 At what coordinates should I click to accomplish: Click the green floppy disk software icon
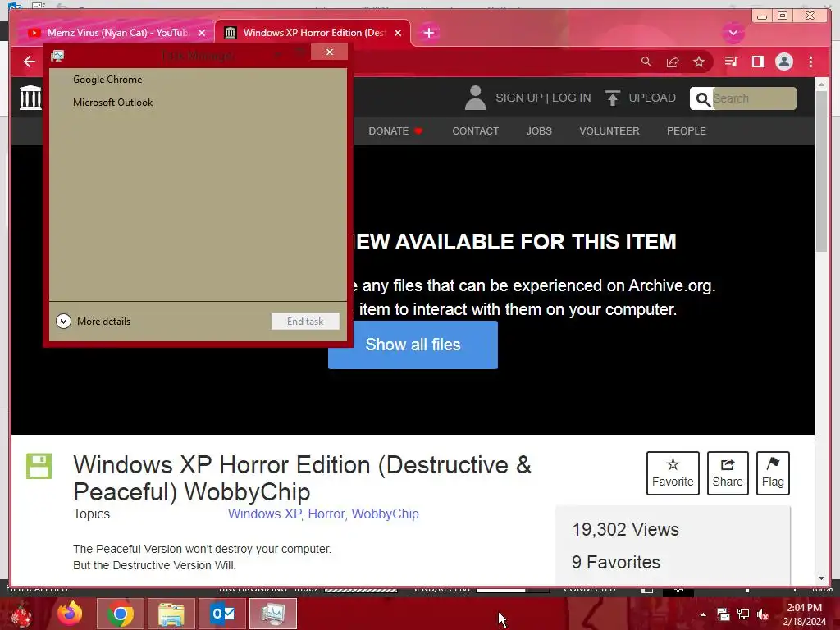click(x=39, y=466)
